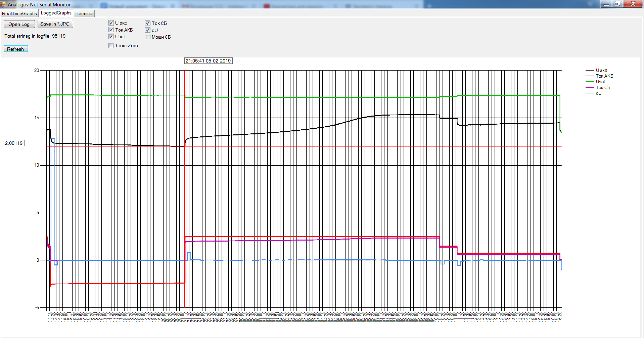Screen dimensions: 644x339
Task: Click the 21:05:41 05-02-2019 timestamp box
Action: 208,61
